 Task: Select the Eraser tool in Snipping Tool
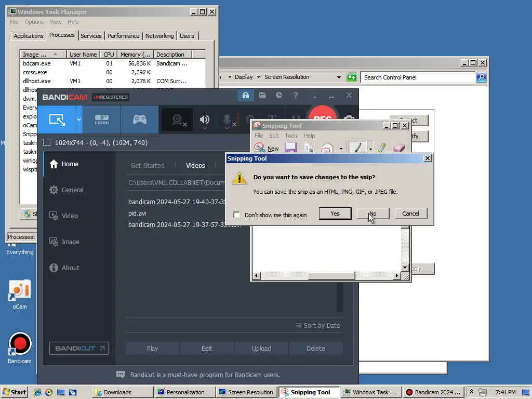pos(399,148)
